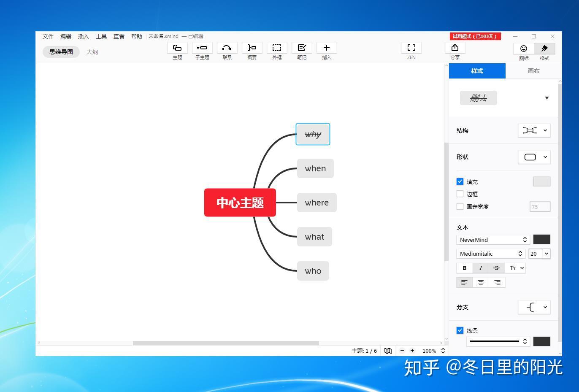Image resolution: width=579 pixels, height=392 pixels.
Task: Click the map overview icon in status bar
Action: click(388, 351)
